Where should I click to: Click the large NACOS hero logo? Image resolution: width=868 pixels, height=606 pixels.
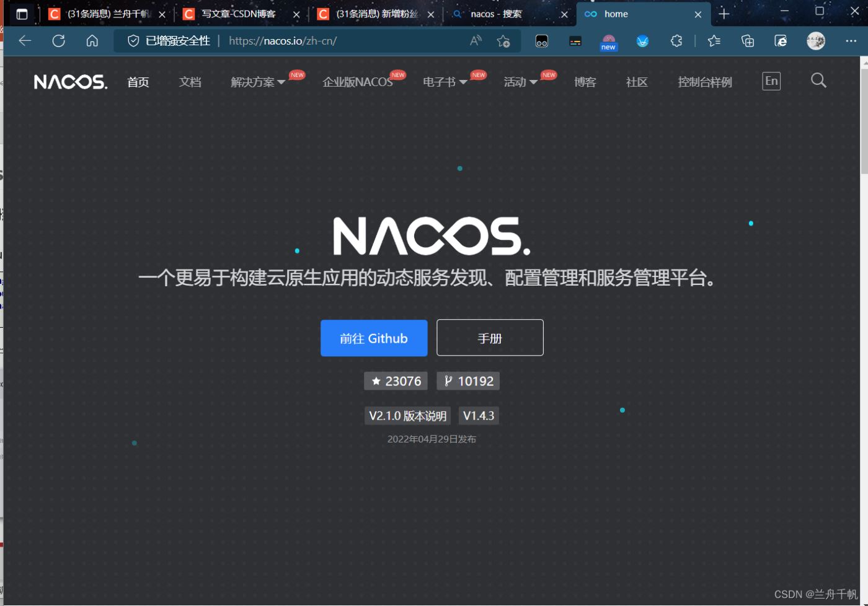pos(432,236)
